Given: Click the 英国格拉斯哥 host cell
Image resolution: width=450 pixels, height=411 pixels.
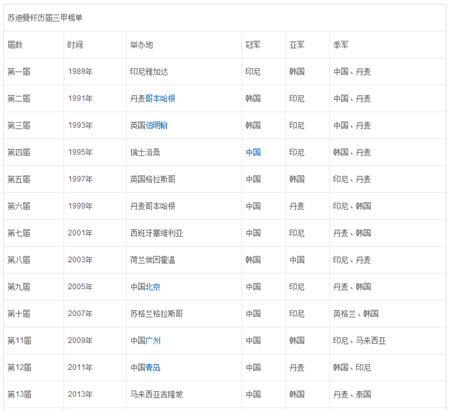Looking at the screenshot, I should coord(153,179).
